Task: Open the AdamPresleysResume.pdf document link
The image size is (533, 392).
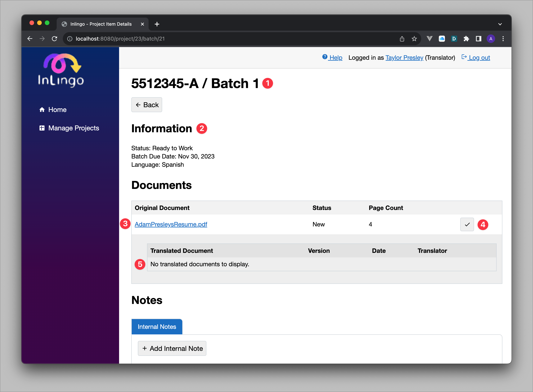Action: point(171,224)
